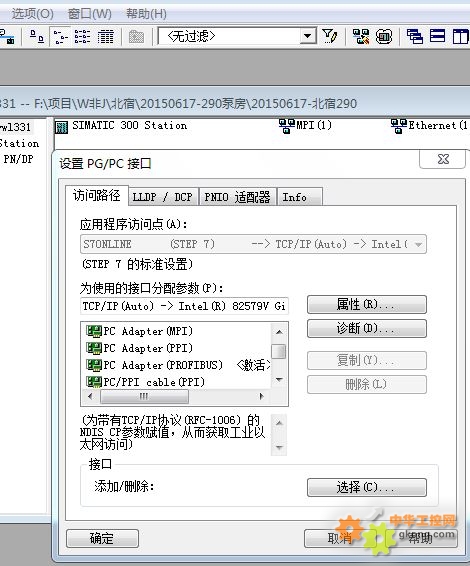Click the simulation module icon
Viewport: 470px width, 566px height.
[x=384, y=36]
